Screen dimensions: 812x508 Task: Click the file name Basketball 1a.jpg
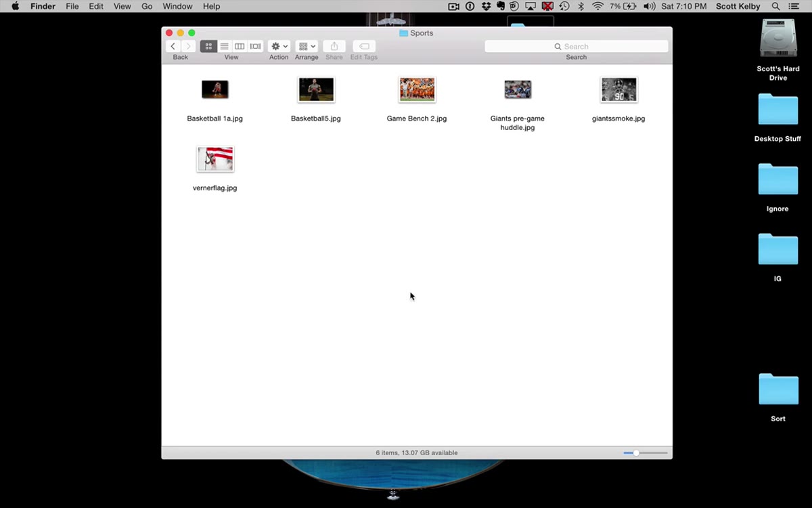click(215, 119)
